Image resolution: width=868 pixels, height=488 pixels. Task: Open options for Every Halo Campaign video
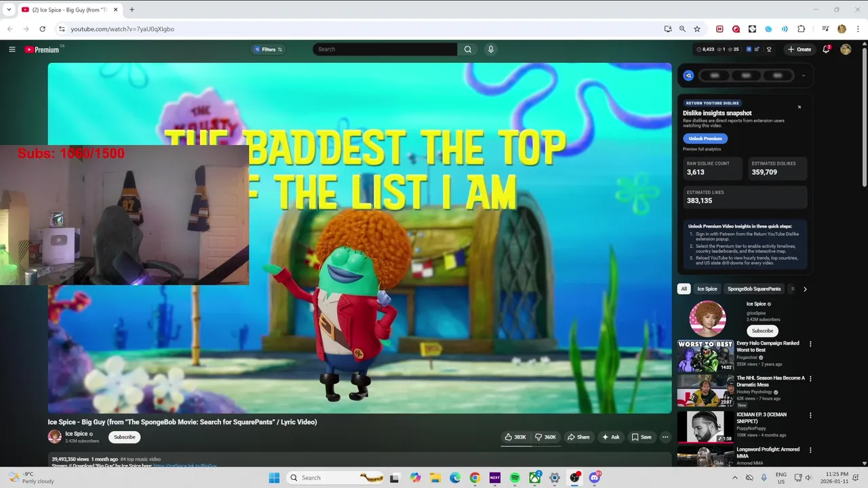[810, 344]
